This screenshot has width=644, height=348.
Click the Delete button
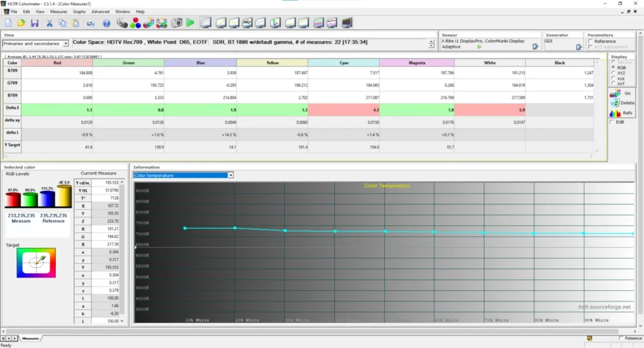(x=622, y=103)
